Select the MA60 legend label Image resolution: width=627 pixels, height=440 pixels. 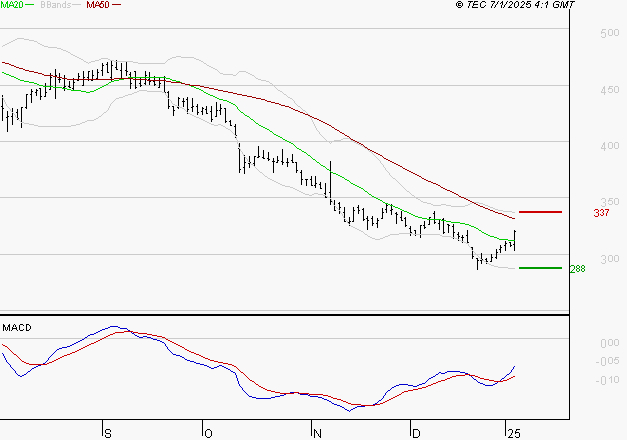[98, 5]
